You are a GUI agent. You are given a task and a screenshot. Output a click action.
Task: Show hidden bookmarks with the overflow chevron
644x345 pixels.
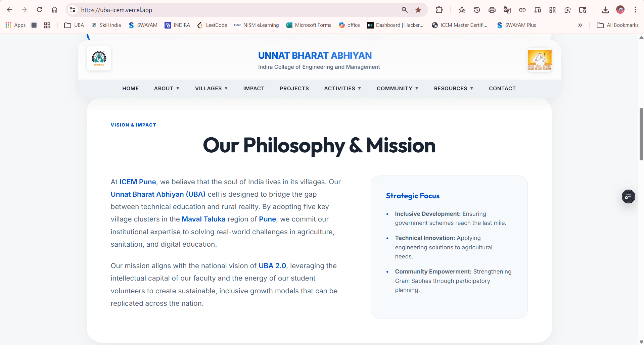coord(580,25)
